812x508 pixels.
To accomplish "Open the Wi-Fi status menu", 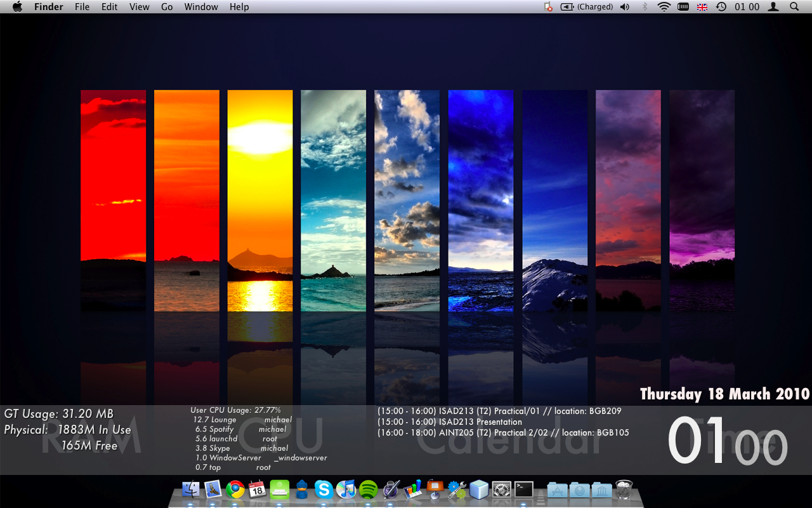I will tap(664, 7).
